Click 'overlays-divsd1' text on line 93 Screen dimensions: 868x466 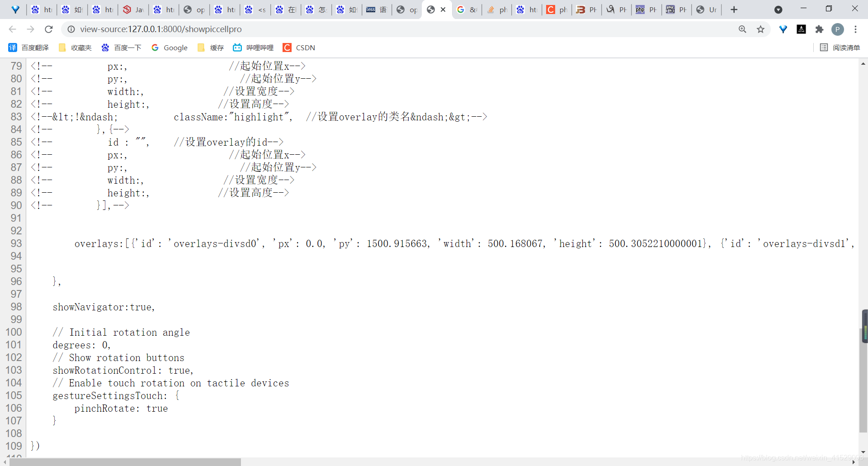tap(804, 244)
